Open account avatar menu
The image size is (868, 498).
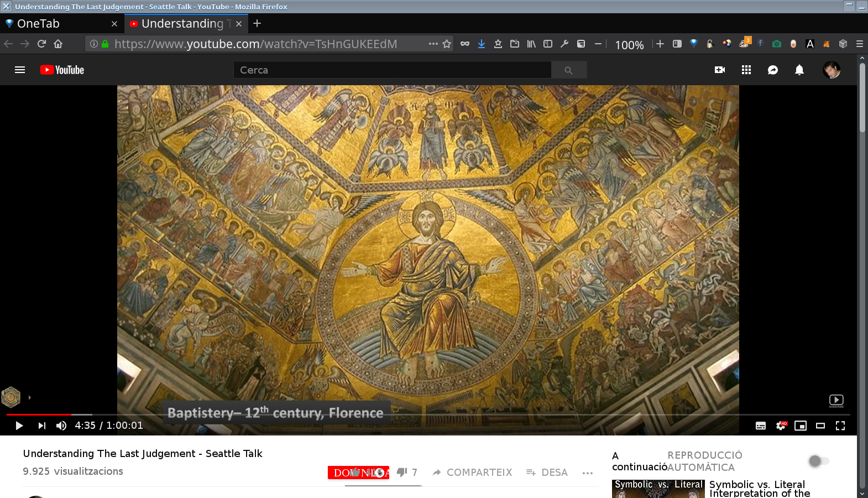pyautogui.click(x=832, y=70)
